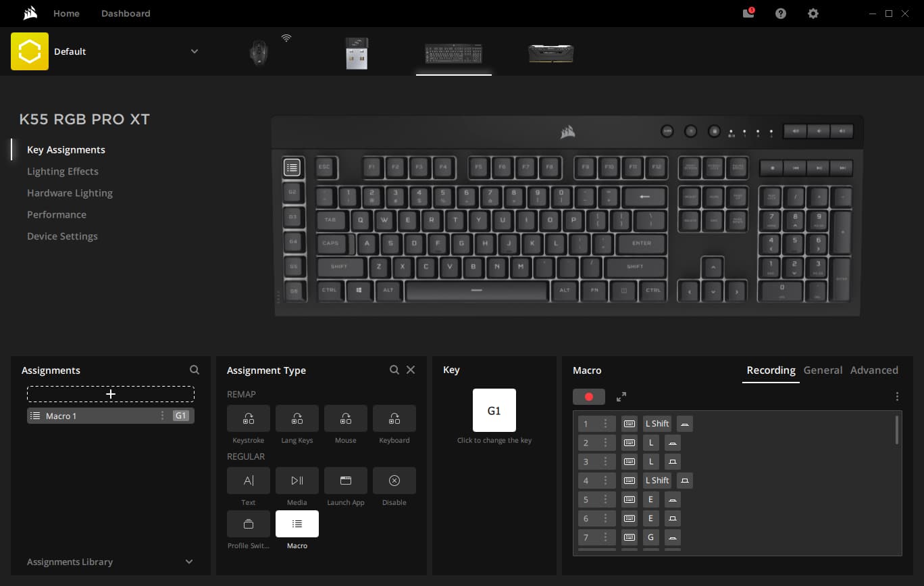Switch to the Recording tab
Image resolution: width=924 pixels, height=586 pixels.
pyautogui.click(x=771, y=370)
